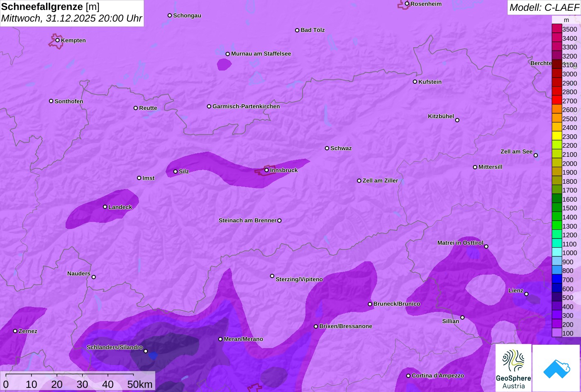Click the 50km mark on scale bar

139,385
